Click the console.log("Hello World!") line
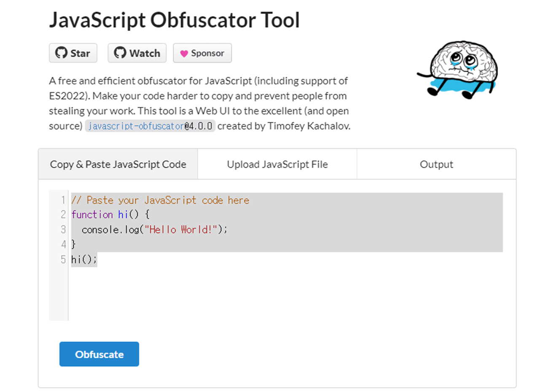 tap(154, 230)
